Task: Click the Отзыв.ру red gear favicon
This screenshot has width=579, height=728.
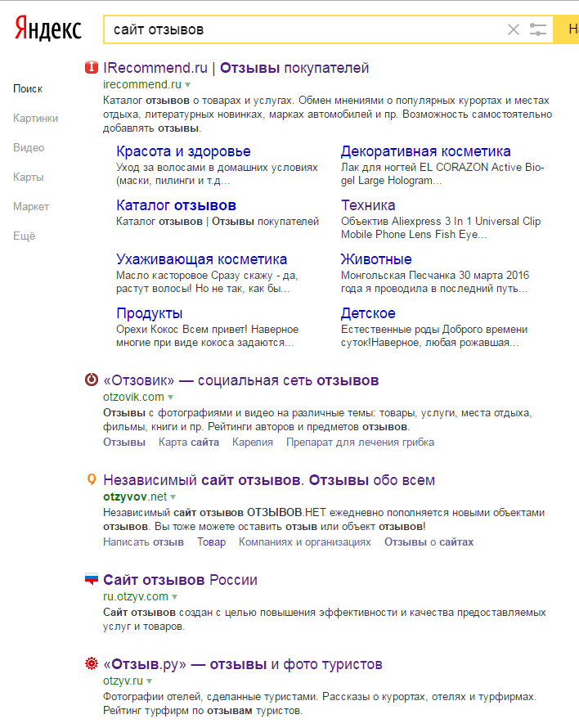Action: pos(92,663)
